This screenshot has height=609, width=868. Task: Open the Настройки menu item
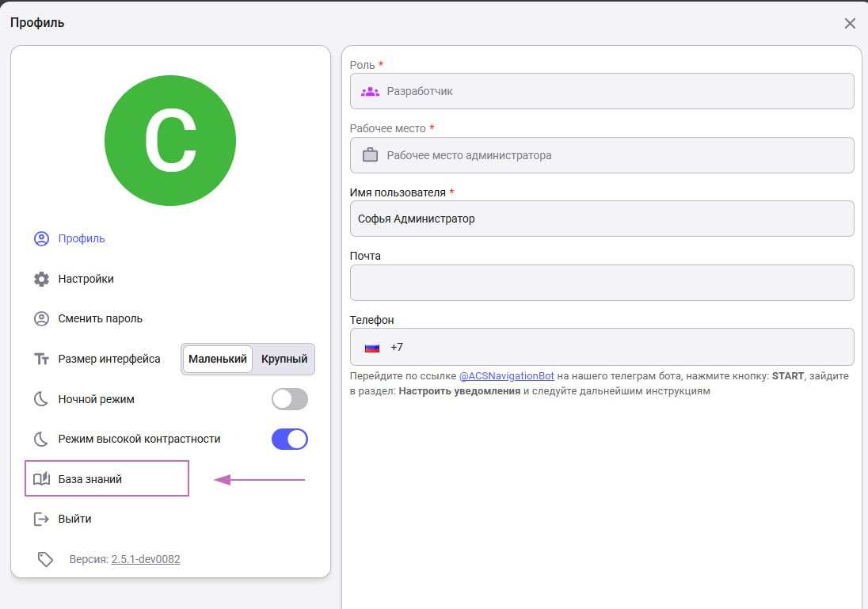click(86, 279)
